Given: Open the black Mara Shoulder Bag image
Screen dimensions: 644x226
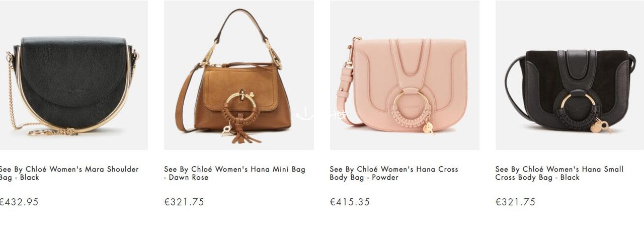Looking at the screenshot, I should click(x=73, y=75).
